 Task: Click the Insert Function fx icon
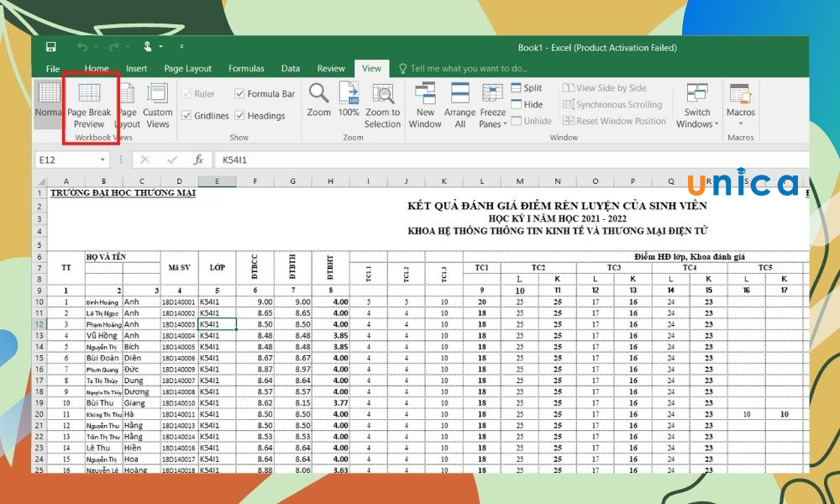198,160
